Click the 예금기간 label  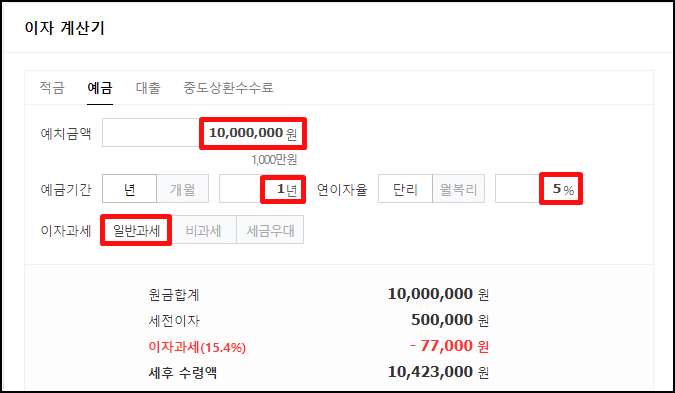coord(66,189)
